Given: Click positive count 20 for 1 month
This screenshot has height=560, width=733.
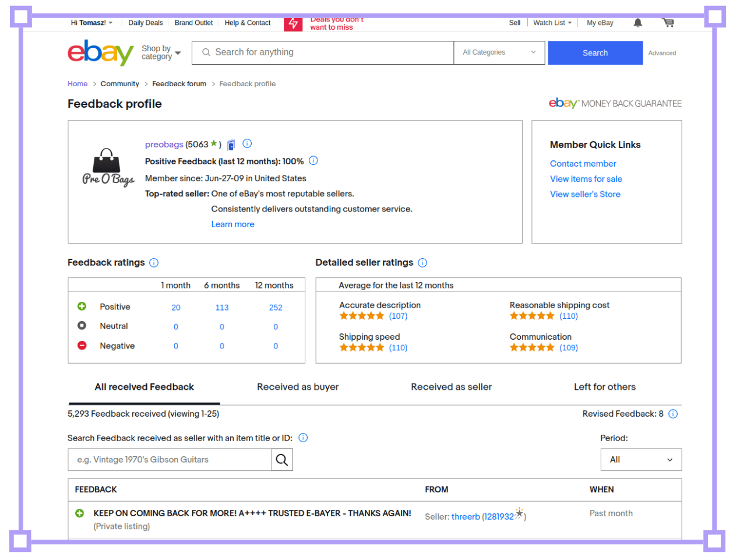Looking at the screenshot, I should (x=176, y=308).
